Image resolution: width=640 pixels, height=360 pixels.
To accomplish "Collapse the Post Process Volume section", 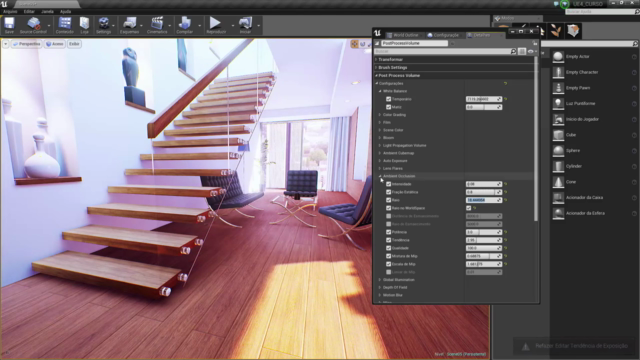I will coord(376,76).
